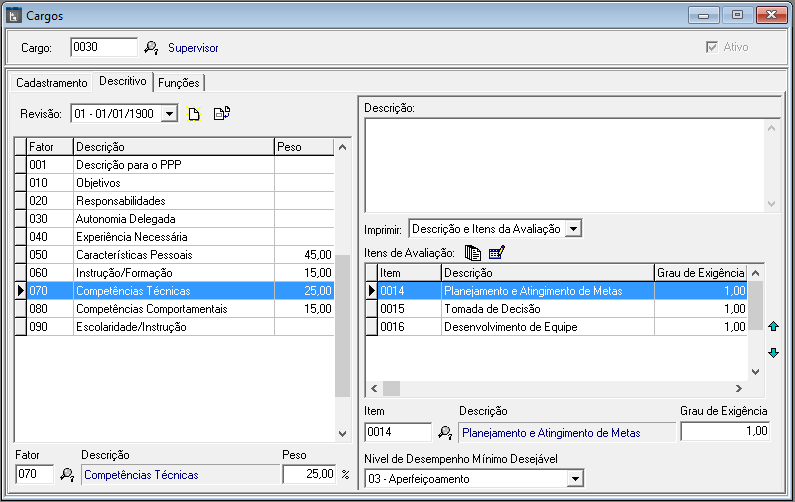Open the Imprimir dropdown
The image size is (795, 502).
573,229
